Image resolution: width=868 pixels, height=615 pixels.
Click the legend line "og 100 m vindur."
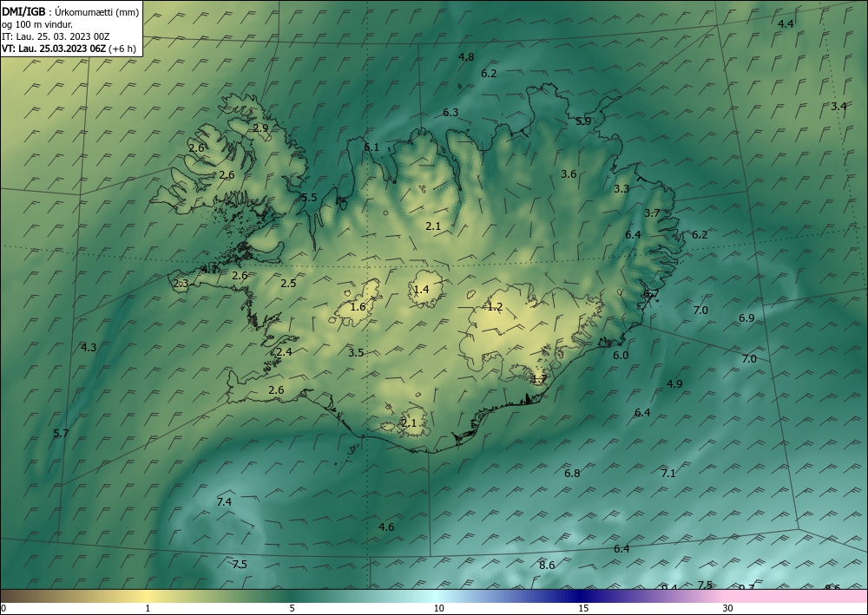pyautogui.click(x=37, y=23)
